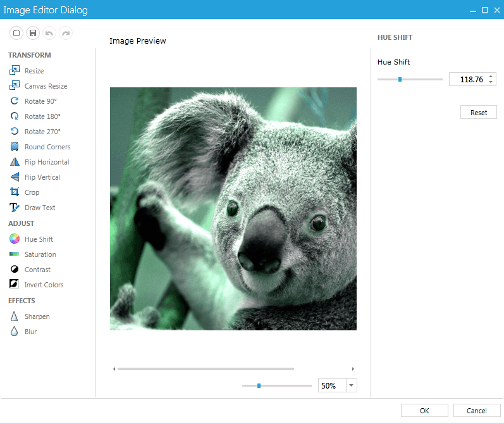Screen dimensions: 504x424
Task: Click the scrollbar left arrow
Action: click(x=114, y=369)
